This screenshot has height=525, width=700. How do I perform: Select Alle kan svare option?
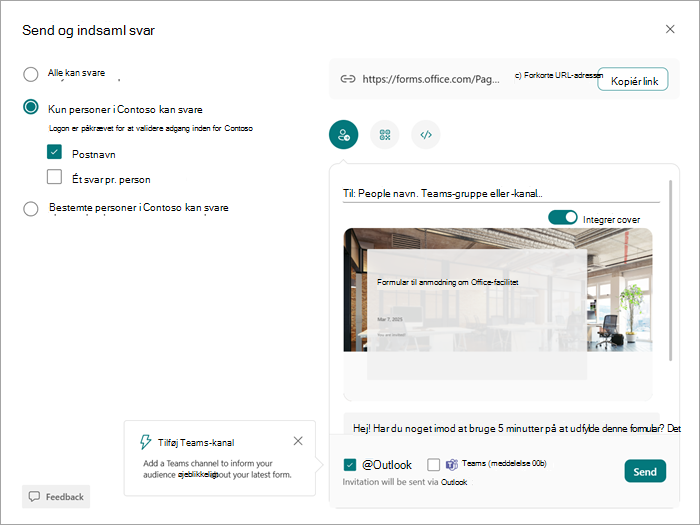tap(31, 74)
